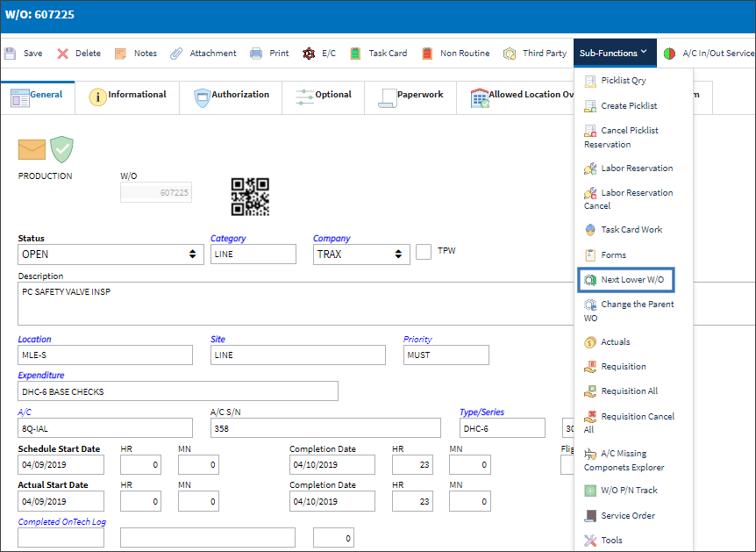Screen dimensions: 756x552
Task: Select Change the Parent WO menu entry
Action: [x=629, y=311]
